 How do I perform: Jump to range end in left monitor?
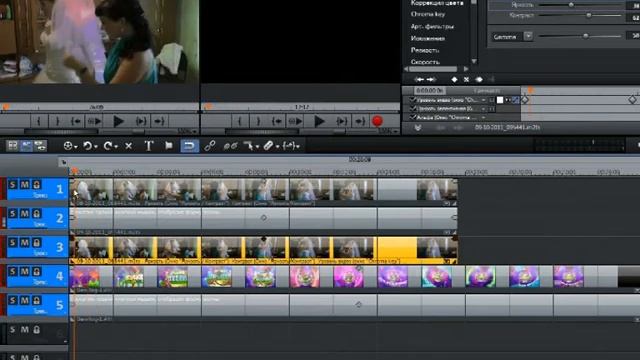(159, 121)
